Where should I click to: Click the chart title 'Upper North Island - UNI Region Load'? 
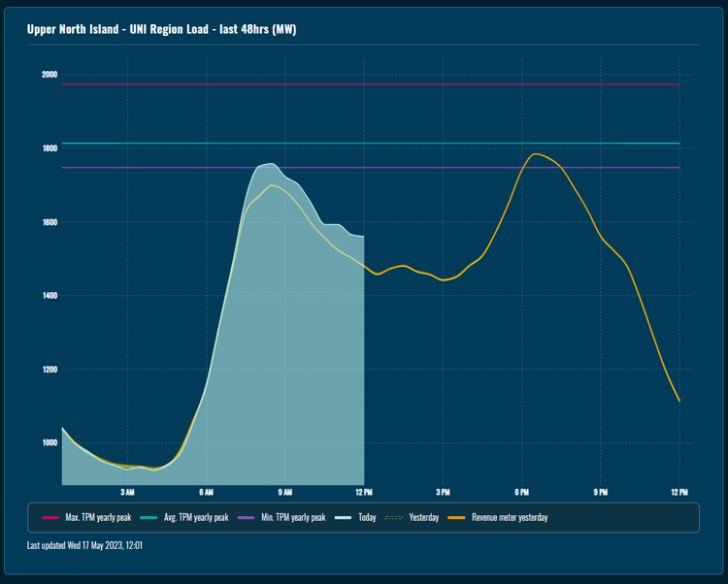click(x=162, y=29)
